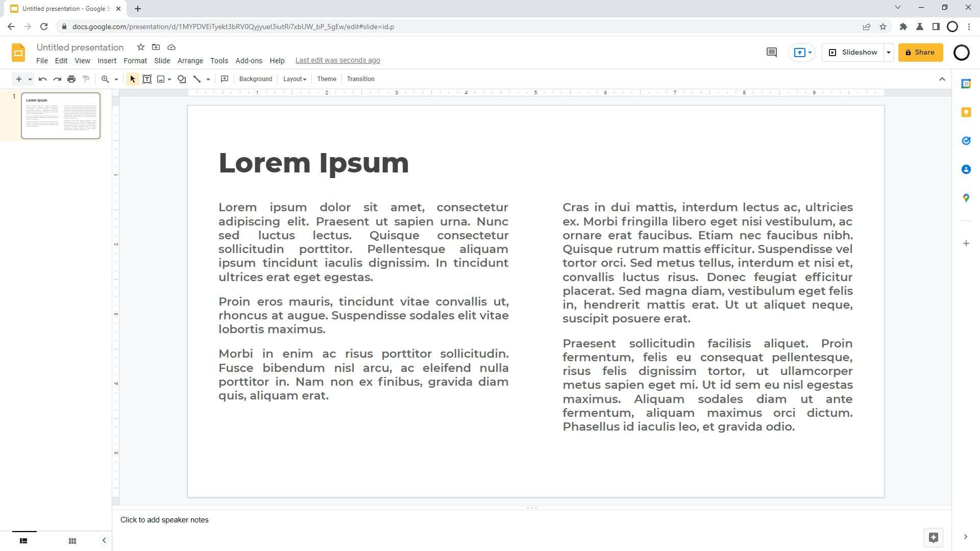Viewport: 980px width, 551px height.
Task: Select the Move/Select tool arrow
Action: [132, 79]
